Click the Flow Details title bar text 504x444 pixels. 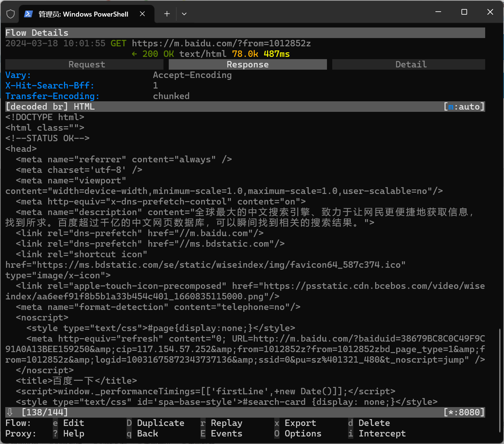point(37,33)
